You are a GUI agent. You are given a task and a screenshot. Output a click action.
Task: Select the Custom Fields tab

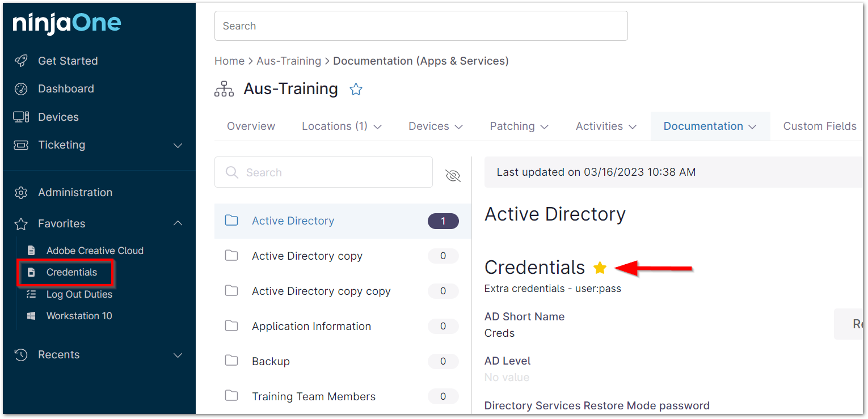pos(819,126)
